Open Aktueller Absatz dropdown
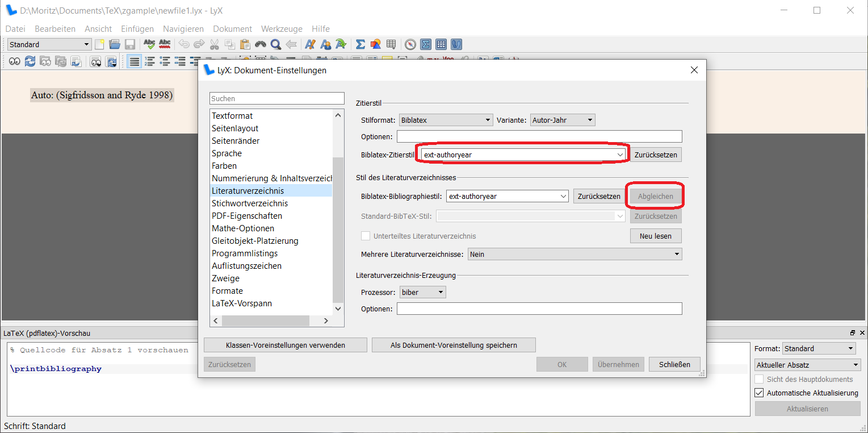Screen dimensions: 868x433 click(808, 365)
